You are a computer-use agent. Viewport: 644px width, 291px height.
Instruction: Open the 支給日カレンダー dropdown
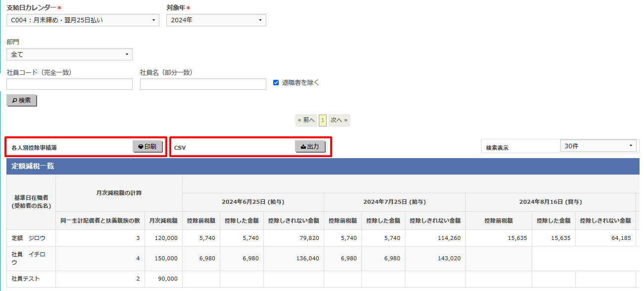[83, 20]
